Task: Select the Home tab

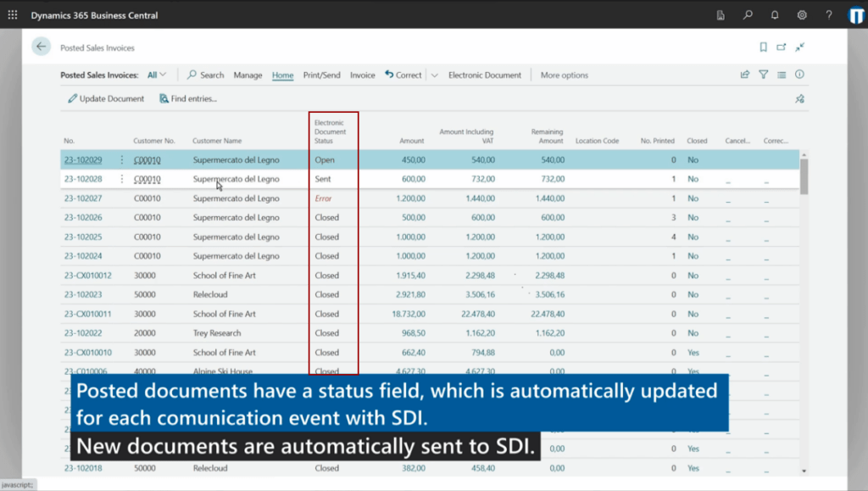Action: point(282,75)
